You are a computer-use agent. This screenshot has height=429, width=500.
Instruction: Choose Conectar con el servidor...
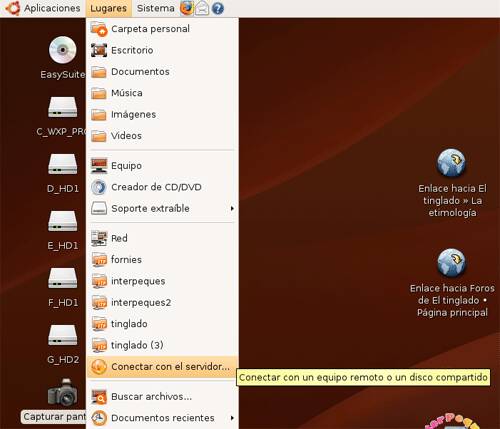click(162, 367)
